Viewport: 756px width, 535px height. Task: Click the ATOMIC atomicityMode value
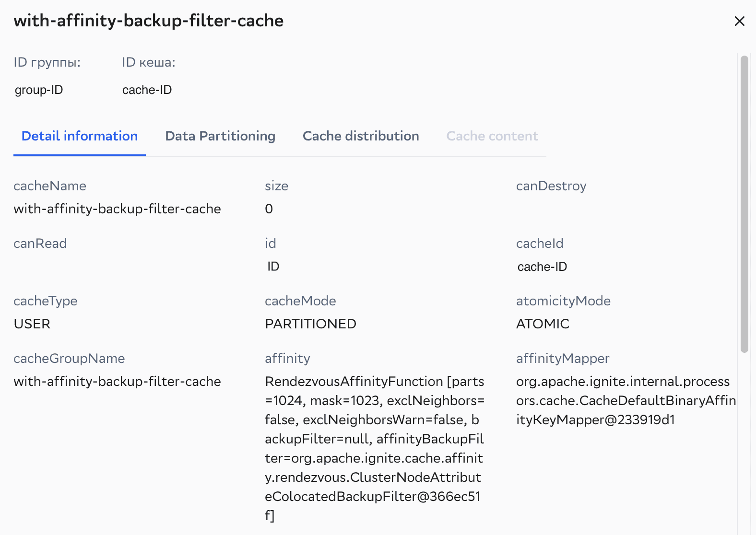(x=543, y=324)
